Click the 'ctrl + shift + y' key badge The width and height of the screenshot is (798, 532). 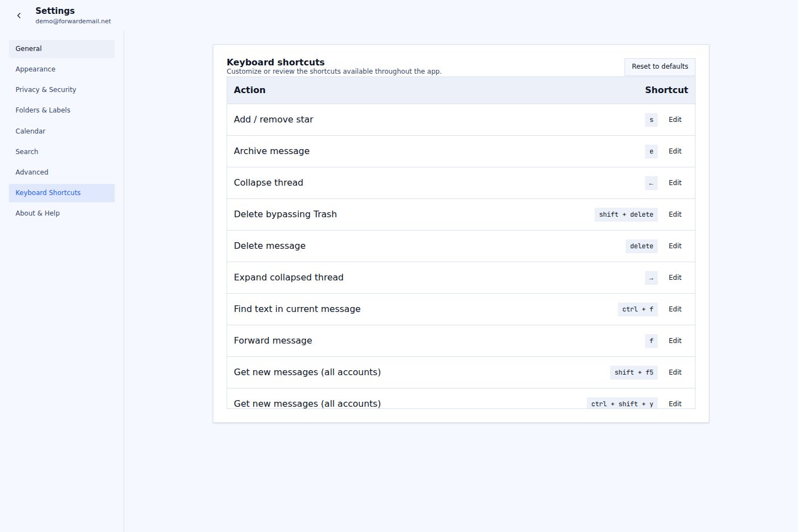pyautogui.click(x=622, y=403)
